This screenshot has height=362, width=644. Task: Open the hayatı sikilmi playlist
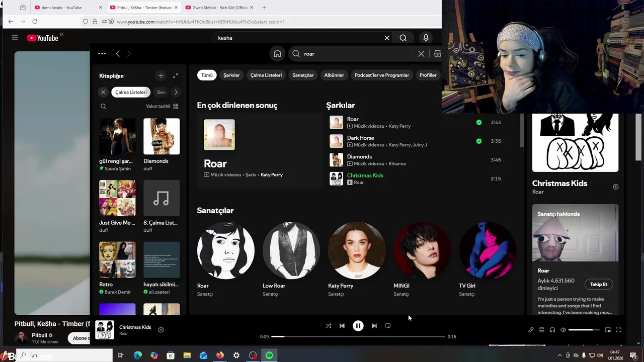click(x=162, y=268)
